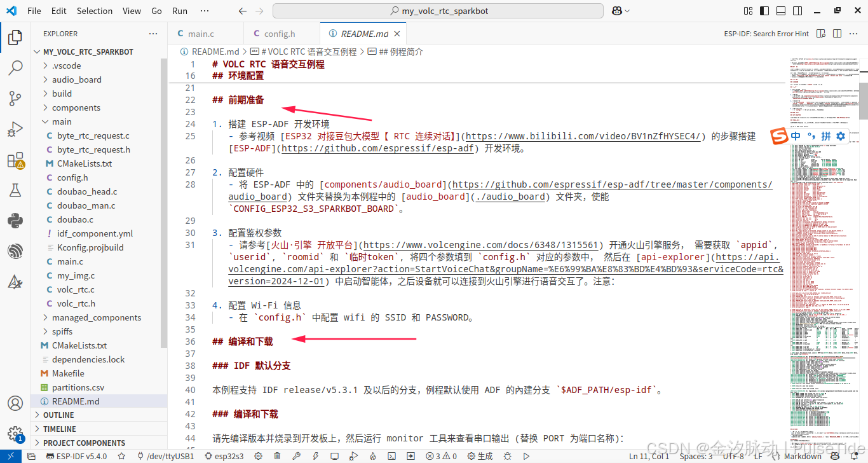Open the Run and Debug view

coord(15,129)
